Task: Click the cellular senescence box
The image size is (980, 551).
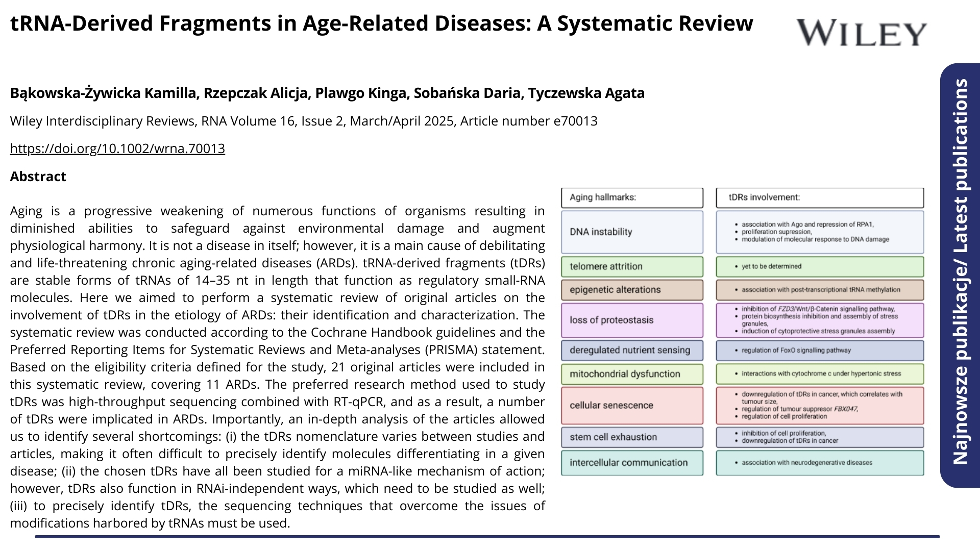Action: pyautogui.click(x=632, y=406)
